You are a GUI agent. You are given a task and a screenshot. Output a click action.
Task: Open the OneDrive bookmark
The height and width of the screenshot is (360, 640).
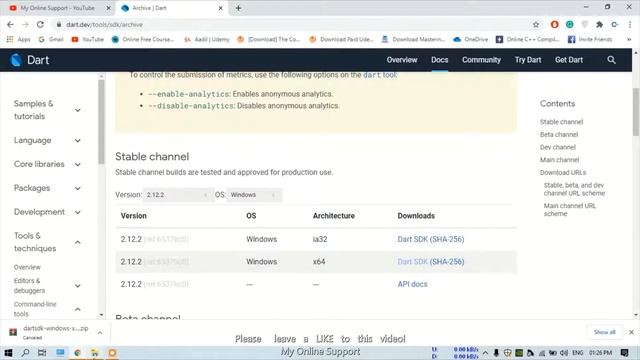[471, 39]
